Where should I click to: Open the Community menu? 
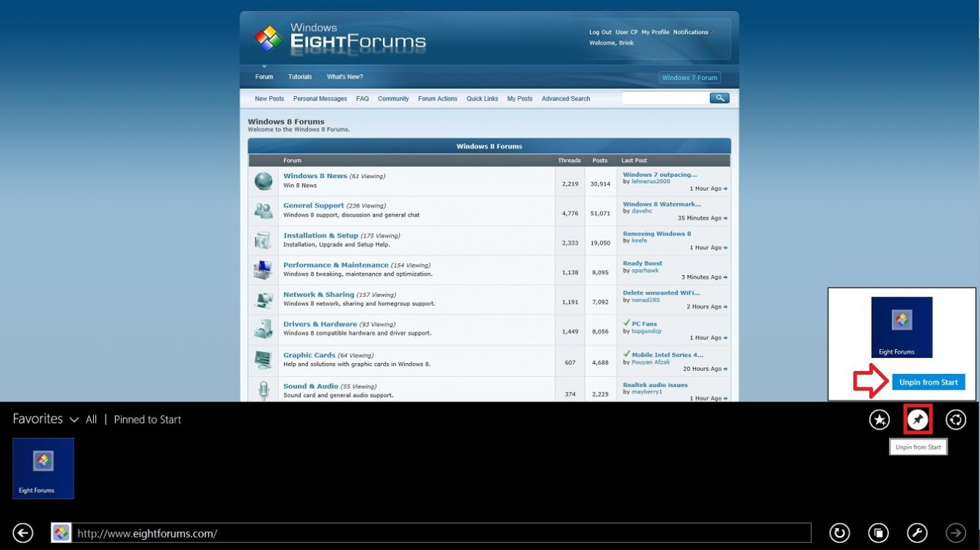tap(393, 99)
